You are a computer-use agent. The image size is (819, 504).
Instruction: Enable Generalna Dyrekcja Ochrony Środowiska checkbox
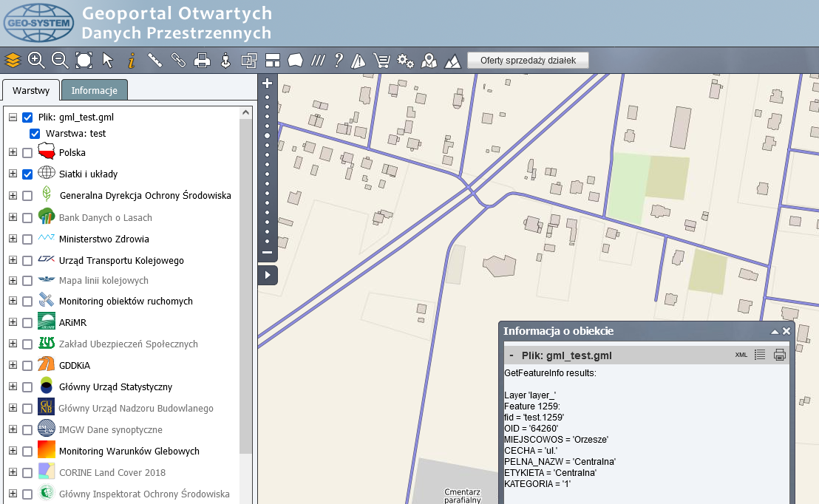pyautogui.click(x=27, y=196)
